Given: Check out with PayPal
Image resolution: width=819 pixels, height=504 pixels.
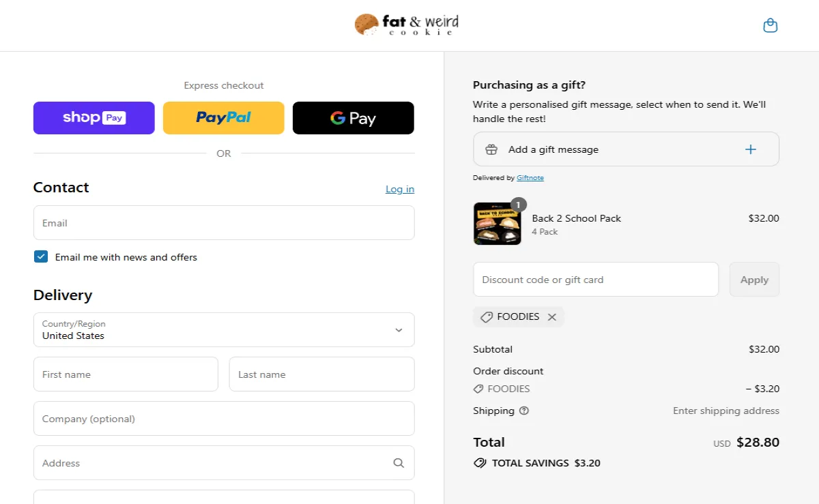Looking at the screenshot, I should [x=223, y=117].
